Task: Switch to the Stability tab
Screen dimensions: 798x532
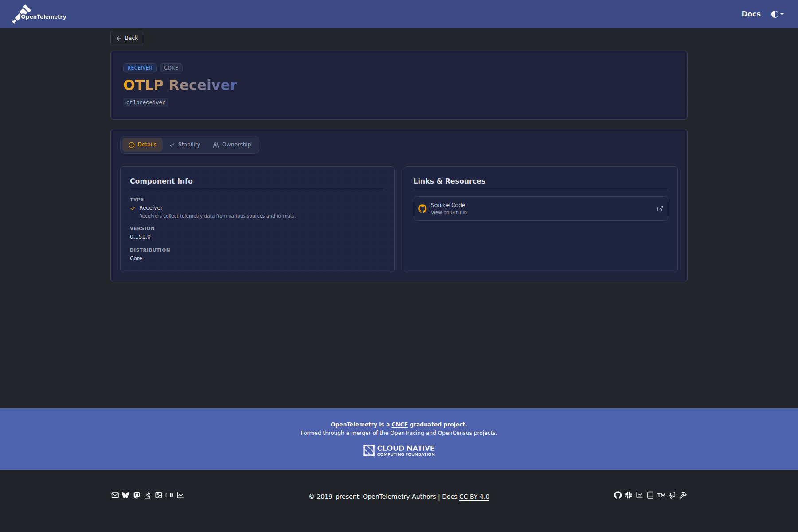Action: click(185, 145)
